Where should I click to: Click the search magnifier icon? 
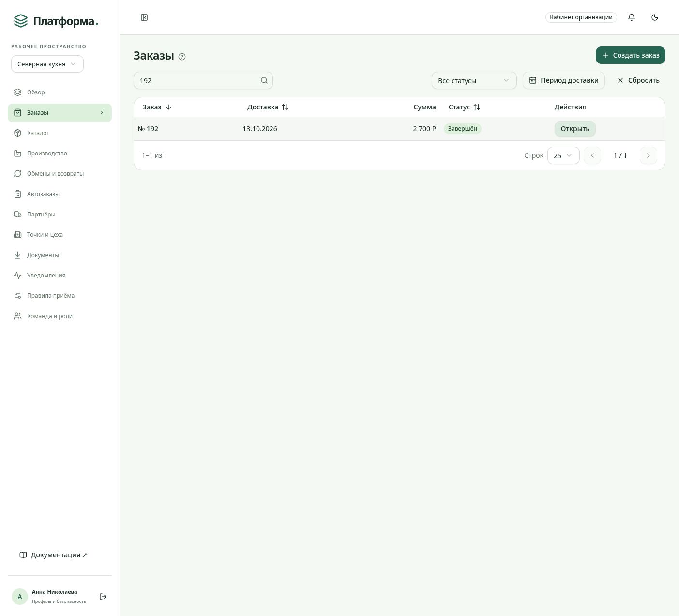coord(264,80)
